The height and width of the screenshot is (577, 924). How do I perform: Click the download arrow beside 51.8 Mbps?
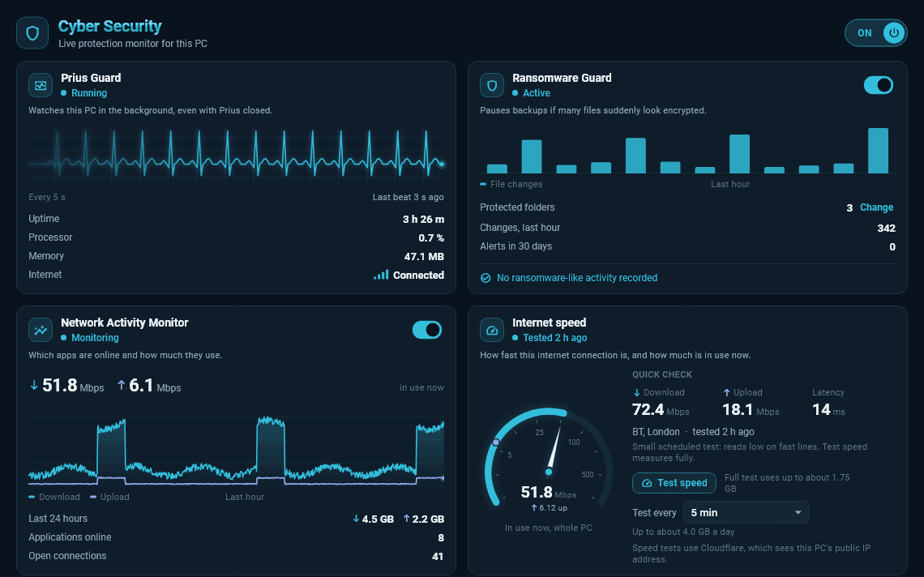34,386
